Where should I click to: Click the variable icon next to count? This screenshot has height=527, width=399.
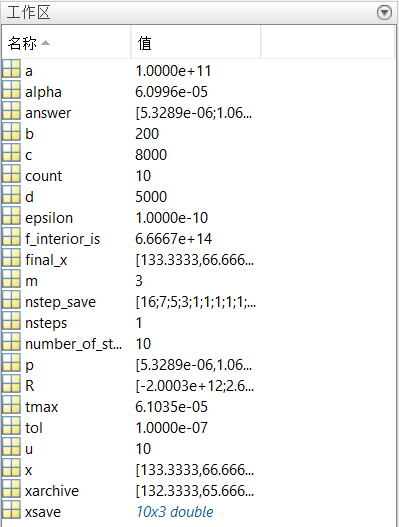11,175
